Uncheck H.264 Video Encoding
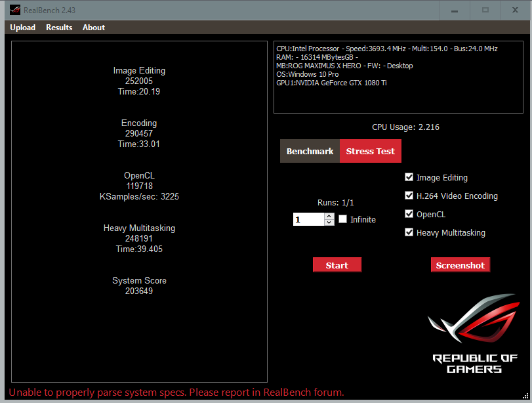The image size is (532, 403). click(x=409, y=196)
